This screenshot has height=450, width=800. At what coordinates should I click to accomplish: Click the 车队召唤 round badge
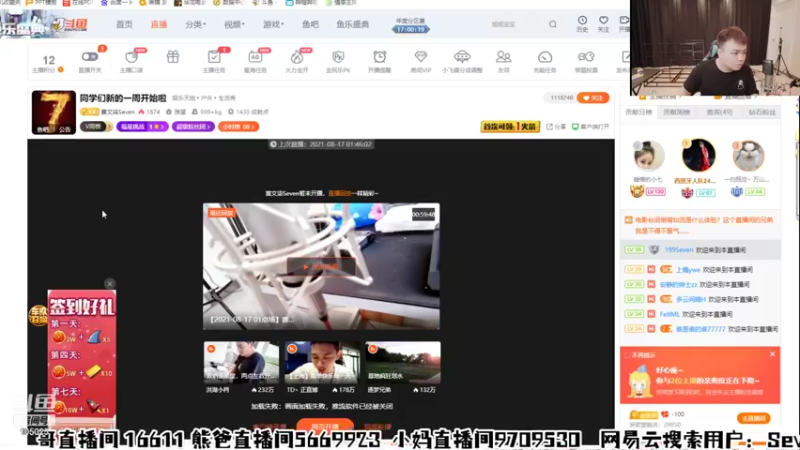tap(38, 315)
